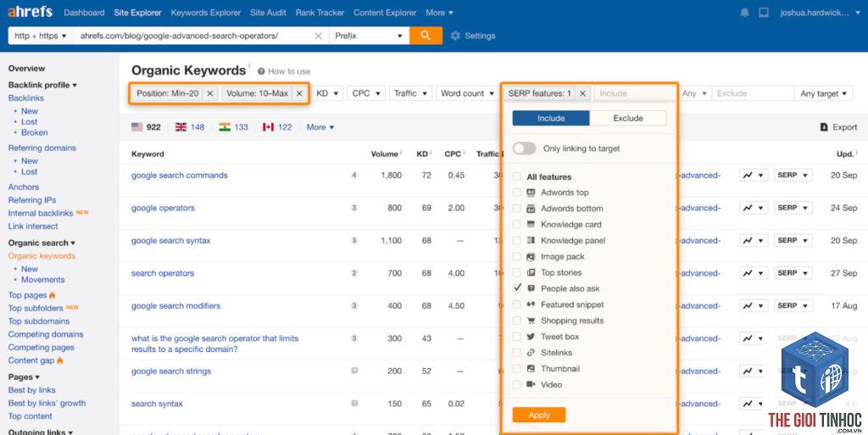Click the Adwords top feature icon
The width and height of the screenshot is (868, 435).
click(x=531, y=192)
